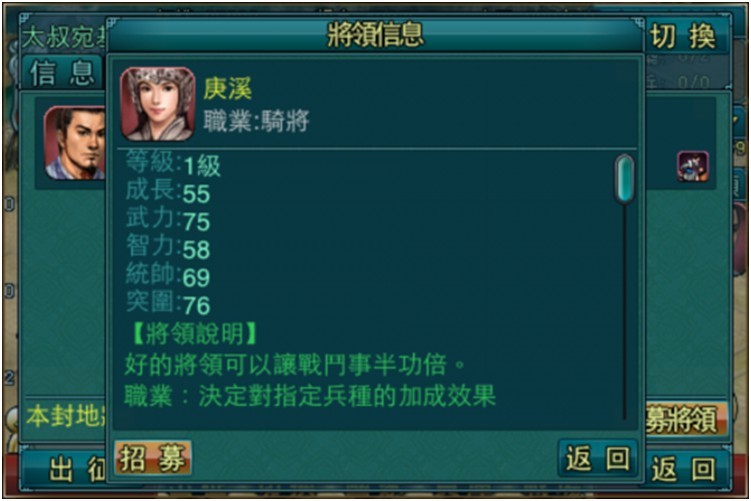Click the 募將領 recruit generals button
Screen dimensions: 751x501
click(687, 419)
